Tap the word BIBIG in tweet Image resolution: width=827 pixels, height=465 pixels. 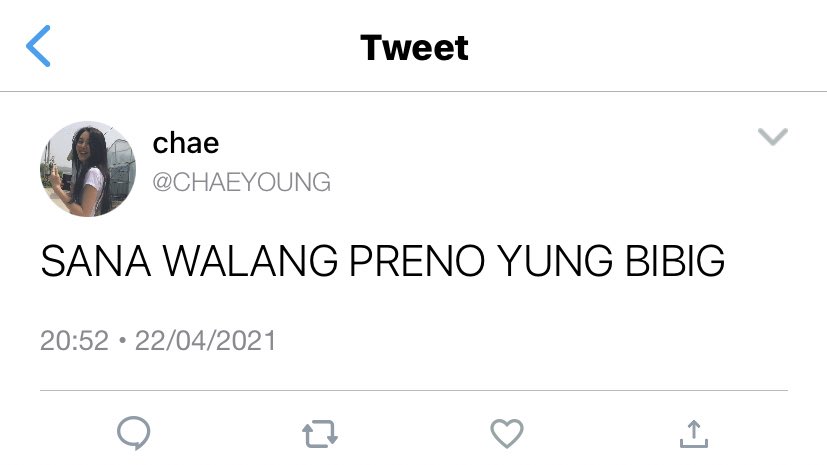click(x=675, y=260)
